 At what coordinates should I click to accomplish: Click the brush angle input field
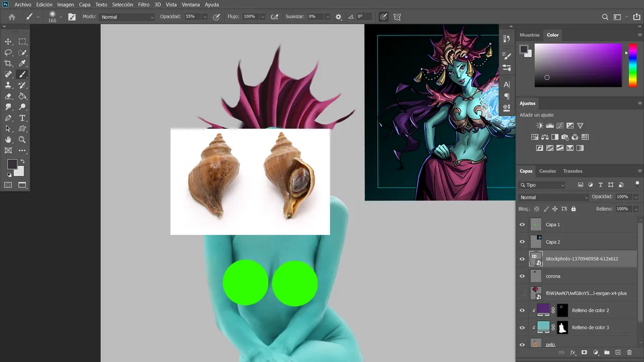[x=364, y=17]
